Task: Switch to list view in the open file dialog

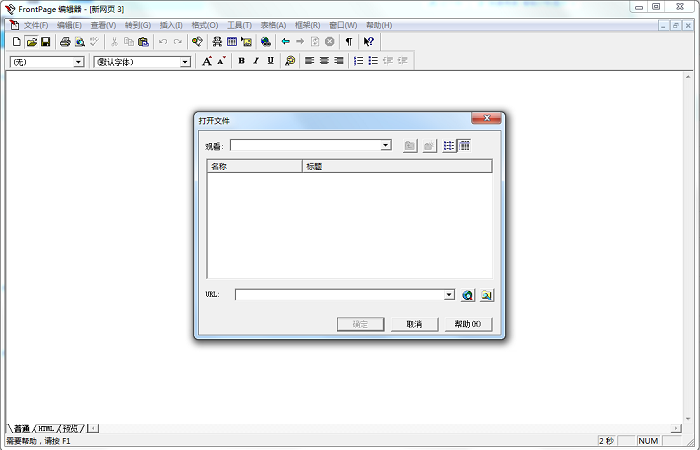Action: click(449, 146)
